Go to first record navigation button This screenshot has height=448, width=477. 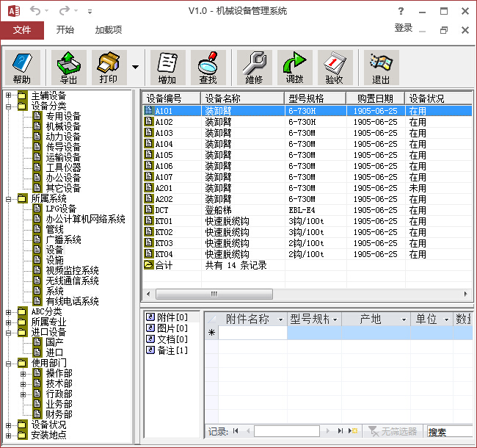[x=236, y=431]
